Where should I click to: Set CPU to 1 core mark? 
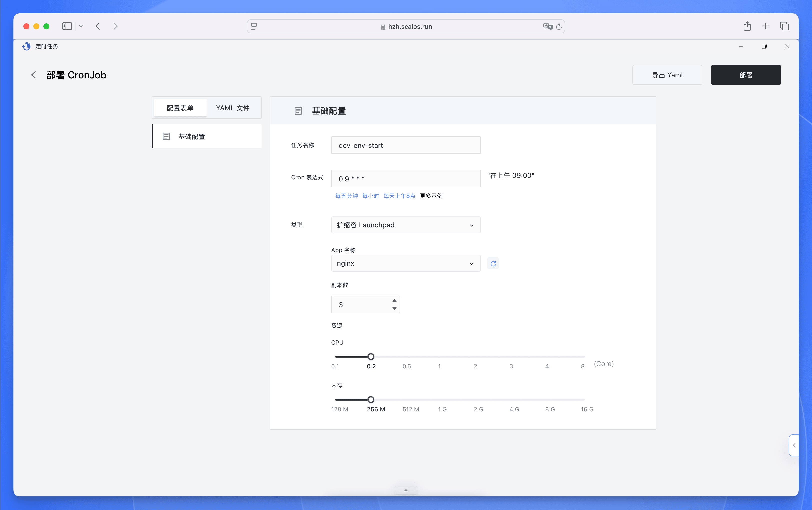(439, 366)
